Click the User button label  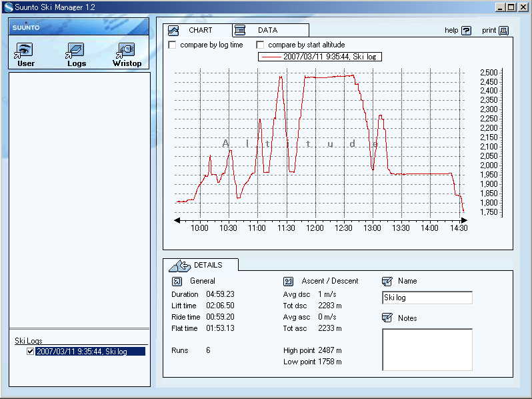pyautogui.click(x=26, y=63)
